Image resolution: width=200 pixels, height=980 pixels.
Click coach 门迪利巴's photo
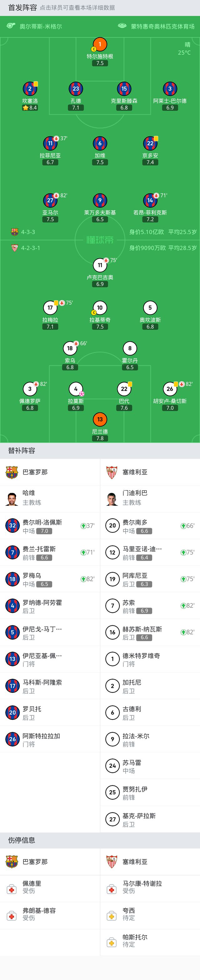coord(112,498)
